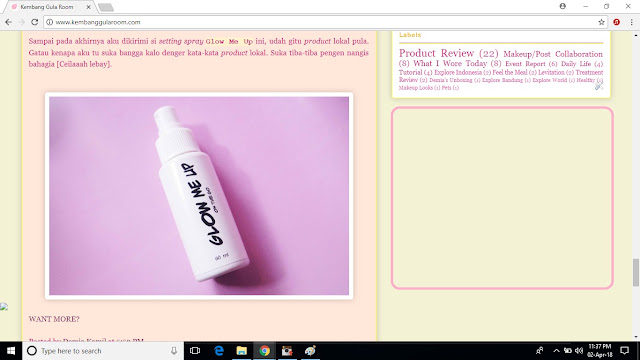Open the Demia's Unboxing label
This screenshot has height=360, width=640.
[x=451, y=80]
